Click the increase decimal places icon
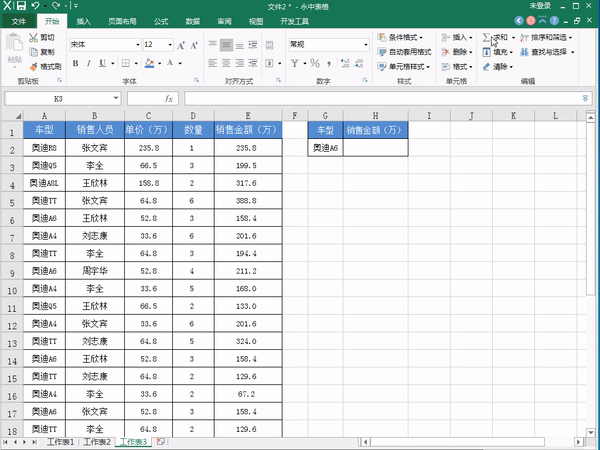600x450 pixels. (345, 63)
